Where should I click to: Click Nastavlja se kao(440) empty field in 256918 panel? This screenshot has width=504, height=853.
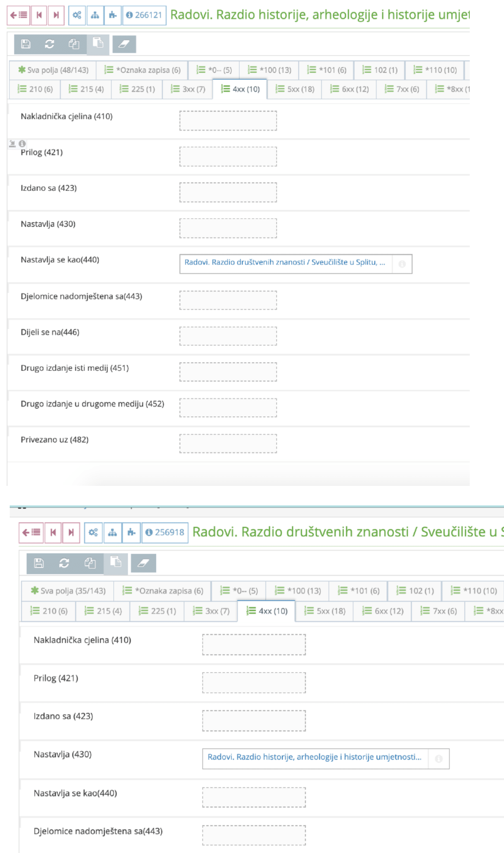[254, 797]
